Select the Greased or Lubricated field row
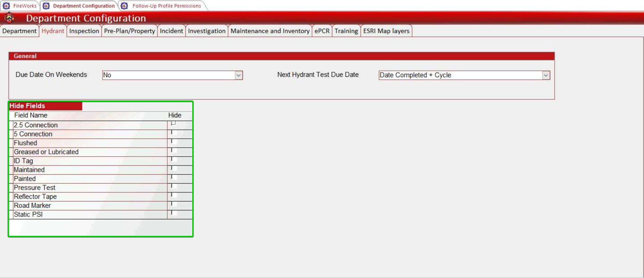 click(x=46, y=152)
